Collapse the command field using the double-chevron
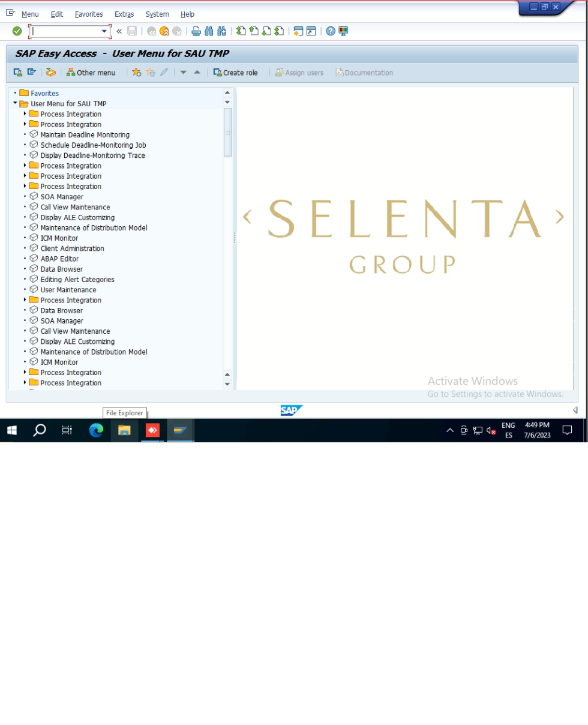 119,31
